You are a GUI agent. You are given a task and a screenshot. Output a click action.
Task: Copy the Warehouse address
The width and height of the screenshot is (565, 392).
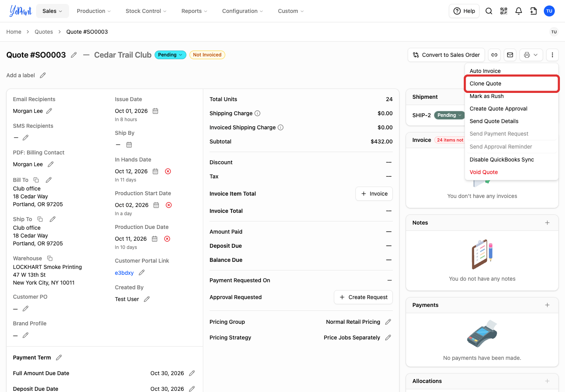coord(50,258)
